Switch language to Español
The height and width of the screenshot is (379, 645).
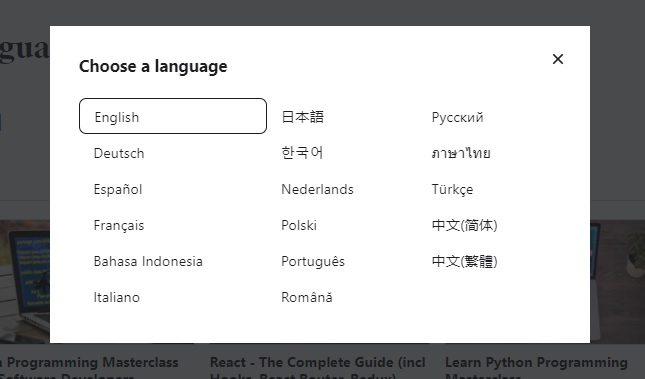pyautogui.click(x=118, y=189)
